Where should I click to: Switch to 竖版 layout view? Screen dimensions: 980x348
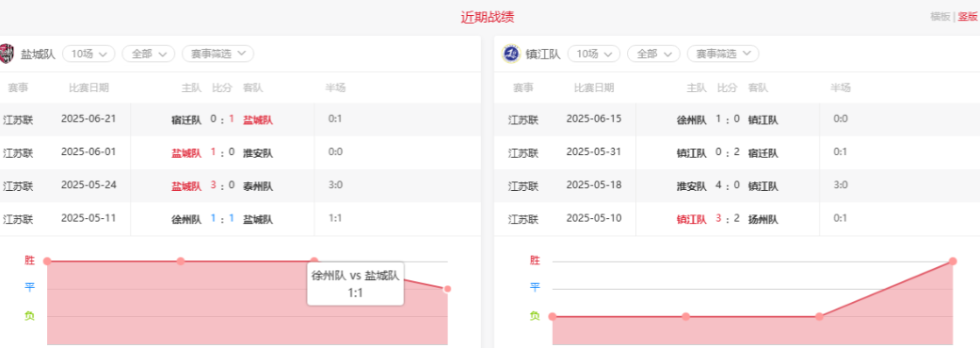[968, 17]
